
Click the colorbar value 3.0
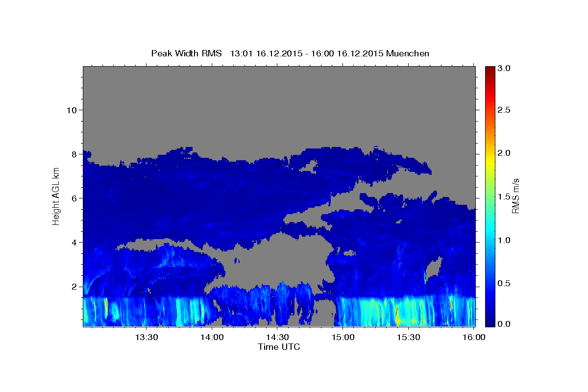504,68
